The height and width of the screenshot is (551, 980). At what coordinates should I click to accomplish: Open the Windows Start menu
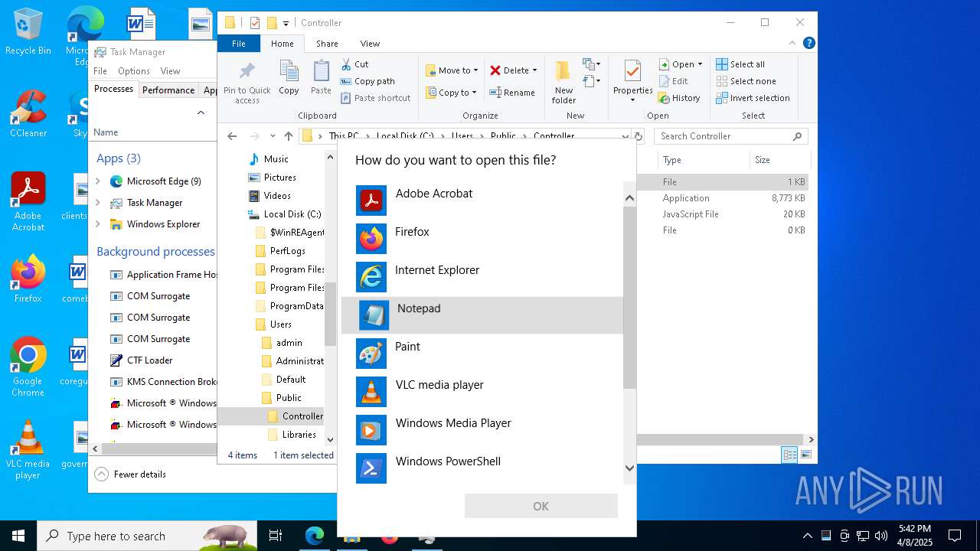pos(18,536)
